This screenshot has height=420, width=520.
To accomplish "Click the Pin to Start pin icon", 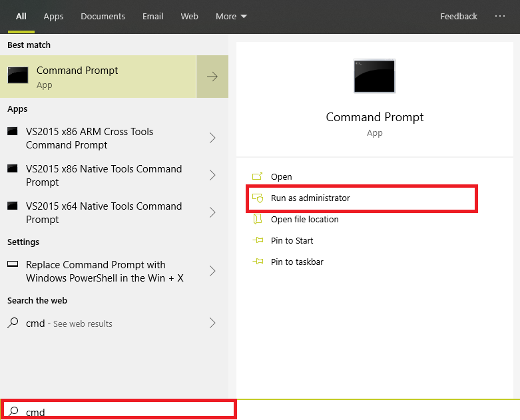I will coord(258,241).
